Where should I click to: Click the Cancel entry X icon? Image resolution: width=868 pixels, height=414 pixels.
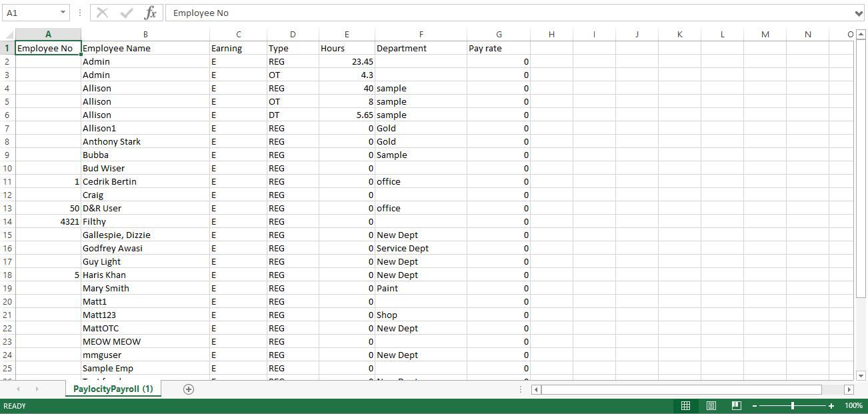(x=102, y=13)
